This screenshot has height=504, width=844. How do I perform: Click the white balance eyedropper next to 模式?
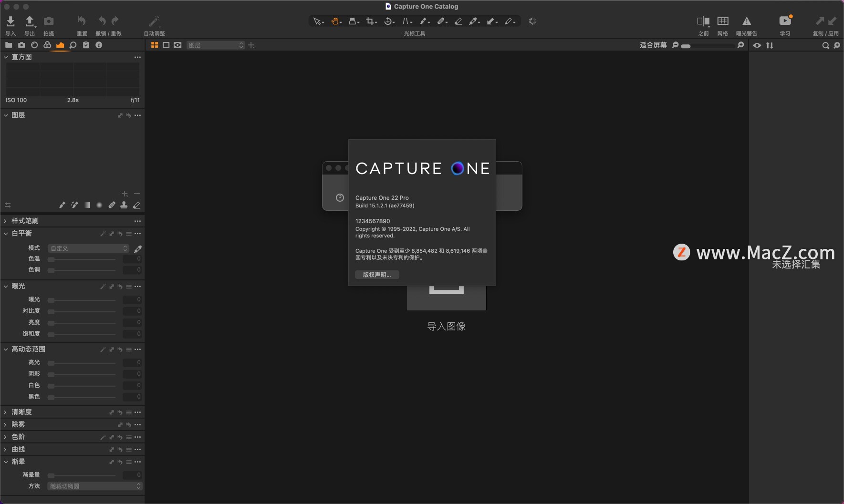[138, 248]
